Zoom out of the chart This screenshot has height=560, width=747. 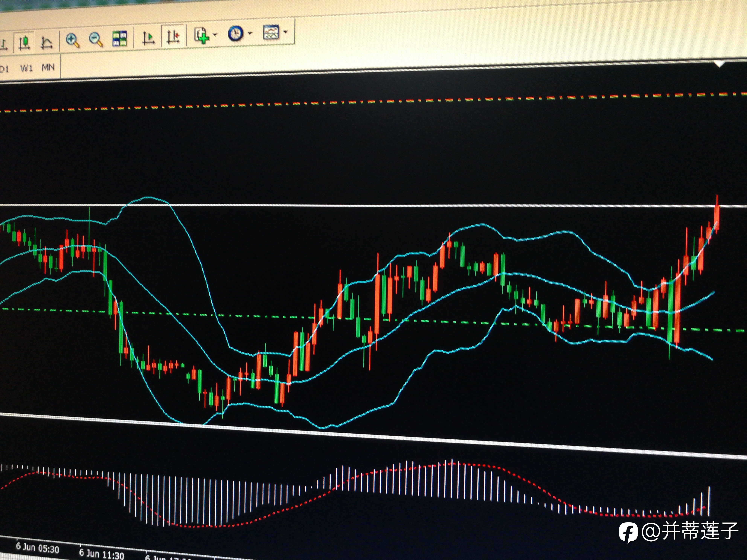tap(96, 40)
